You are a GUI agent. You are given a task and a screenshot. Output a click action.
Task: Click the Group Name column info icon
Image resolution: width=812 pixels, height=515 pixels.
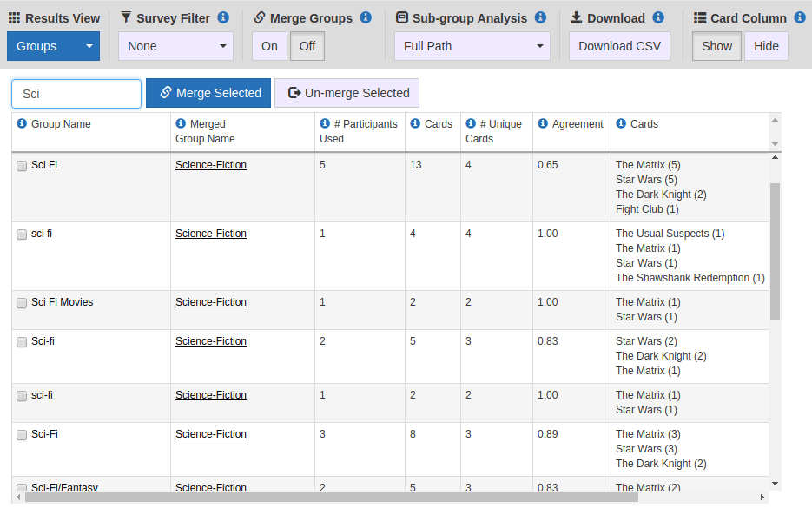pos(22,123)
